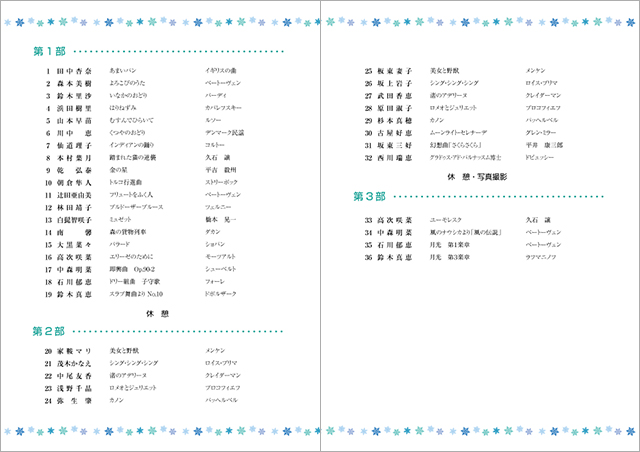The height and width of the screenshot is (452, 640).
Task: Select 'カノン' in row 24
Action: [x=116, y=400]
